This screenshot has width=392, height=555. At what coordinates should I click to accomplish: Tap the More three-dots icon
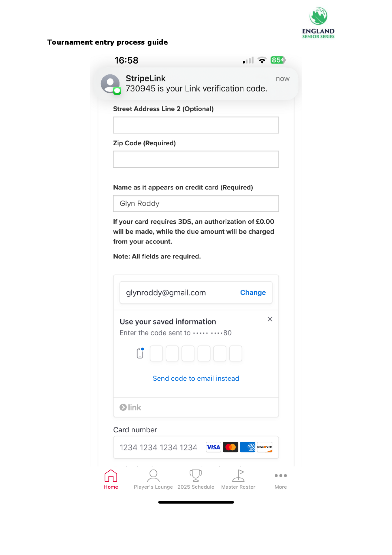[x=280, y=476]
